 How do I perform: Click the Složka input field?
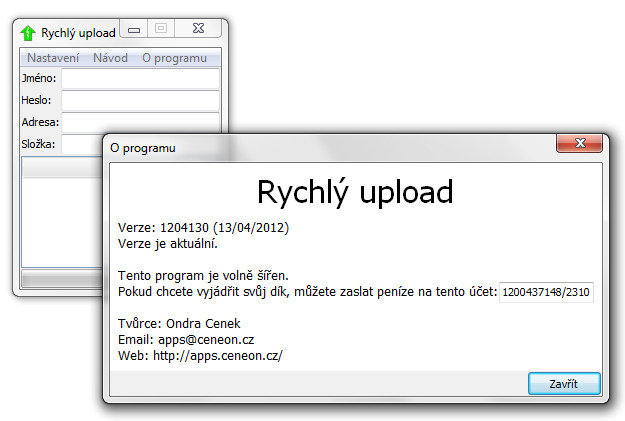tap(82, 144)
